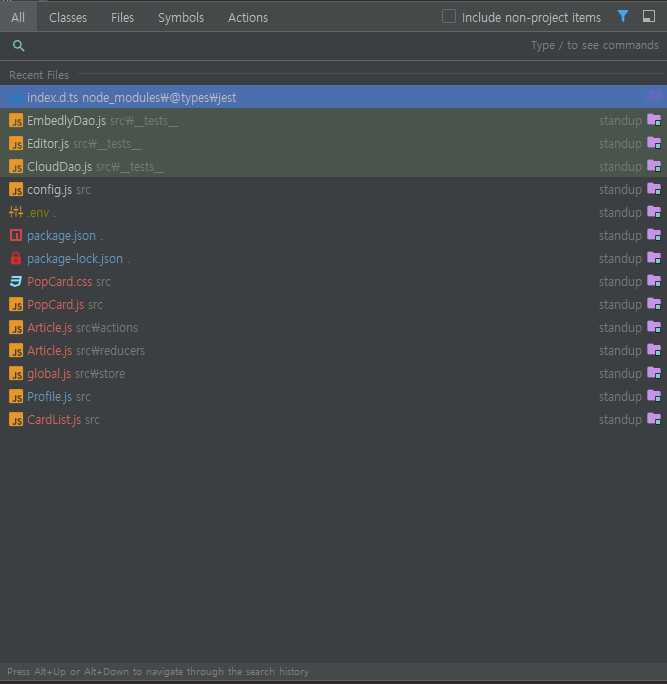Click the search magnifier icon
Screen dimensions: 667x684
point(18,45)
